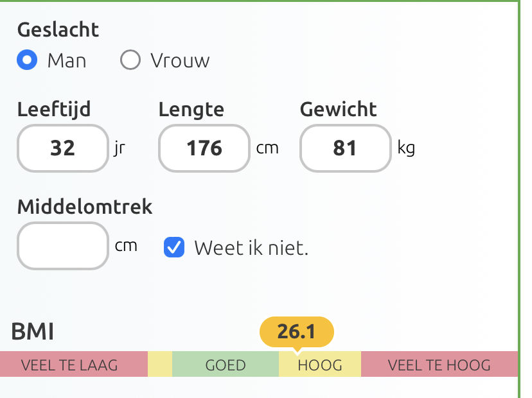Click the Geslacht heading label
The image size is (532, 398).
point(58,30)
